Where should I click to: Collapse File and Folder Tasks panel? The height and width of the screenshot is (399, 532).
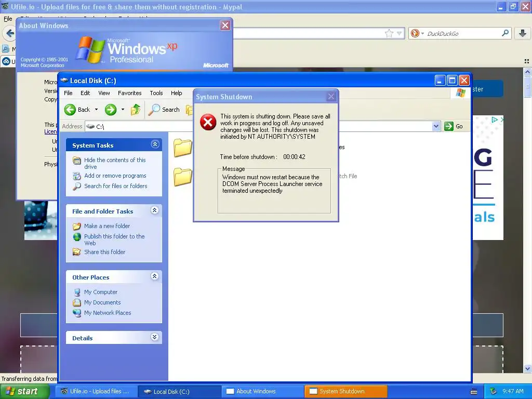[155, 210]
